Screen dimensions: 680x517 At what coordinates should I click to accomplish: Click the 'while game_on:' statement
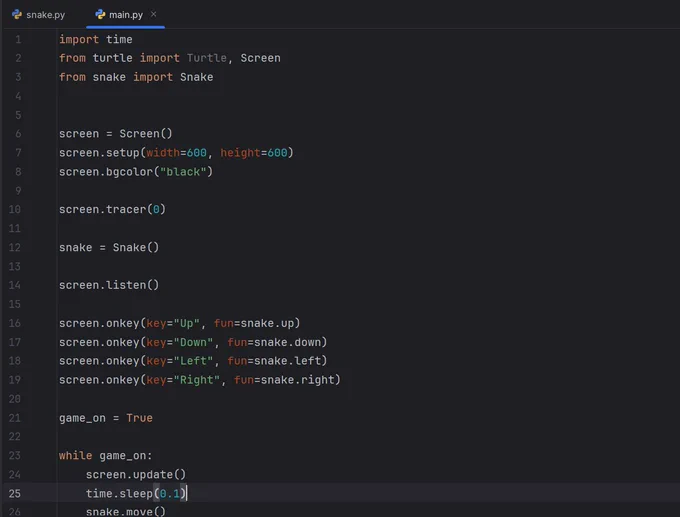click(x=106, y=456)
